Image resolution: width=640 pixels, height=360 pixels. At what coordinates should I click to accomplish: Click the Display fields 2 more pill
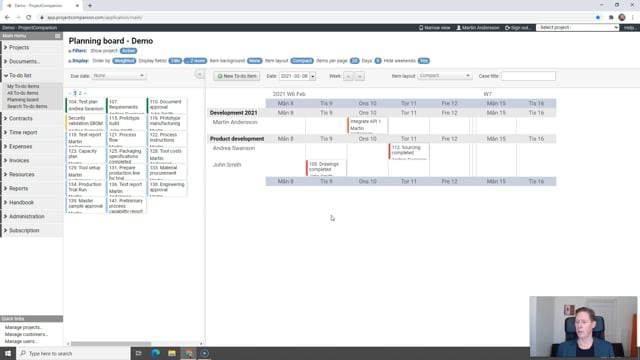196,61
